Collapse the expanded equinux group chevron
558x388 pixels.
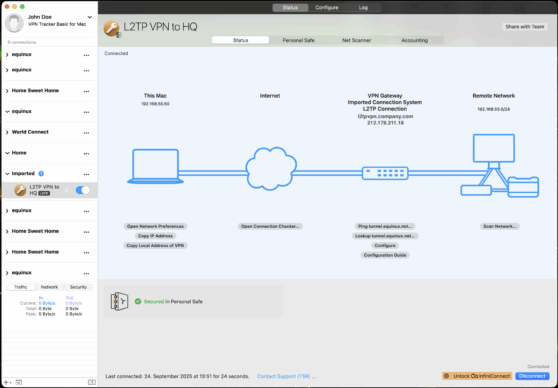point(7,111)
